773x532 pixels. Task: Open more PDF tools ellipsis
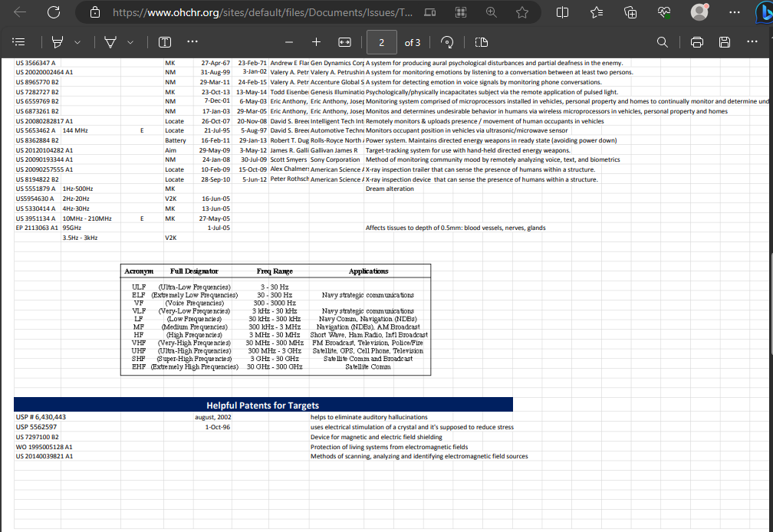click(x=192, y=42)
